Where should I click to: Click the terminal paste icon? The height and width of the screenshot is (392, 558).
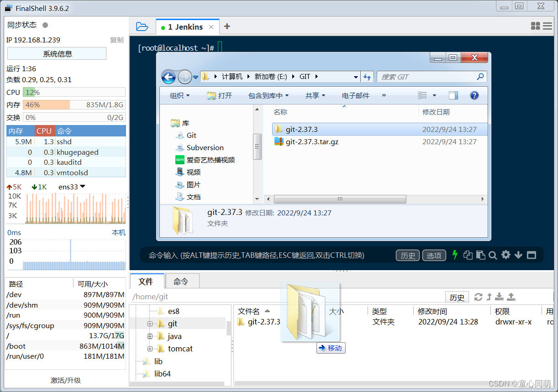(x=480, y=255)
